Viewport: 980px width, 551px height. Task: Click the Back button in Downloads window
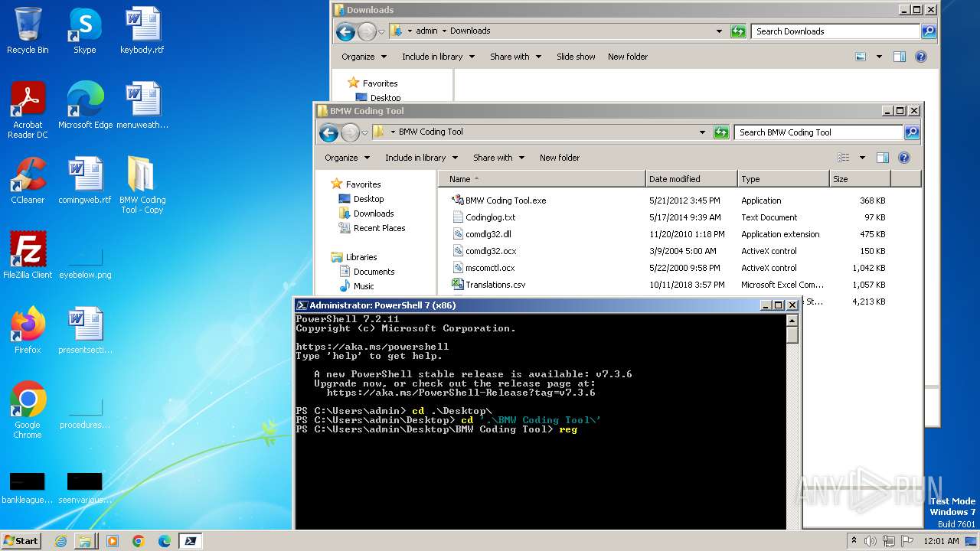[346, 31]
